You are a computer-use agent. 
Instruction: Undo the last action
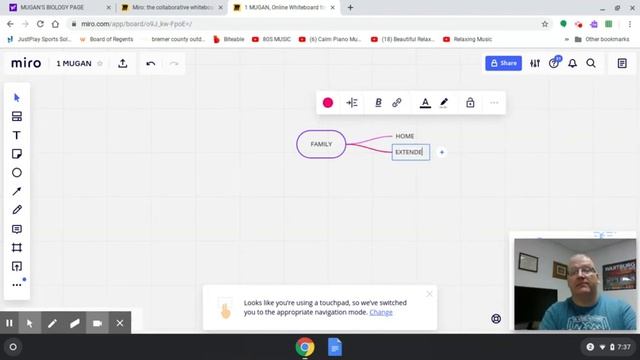point(151,64)
